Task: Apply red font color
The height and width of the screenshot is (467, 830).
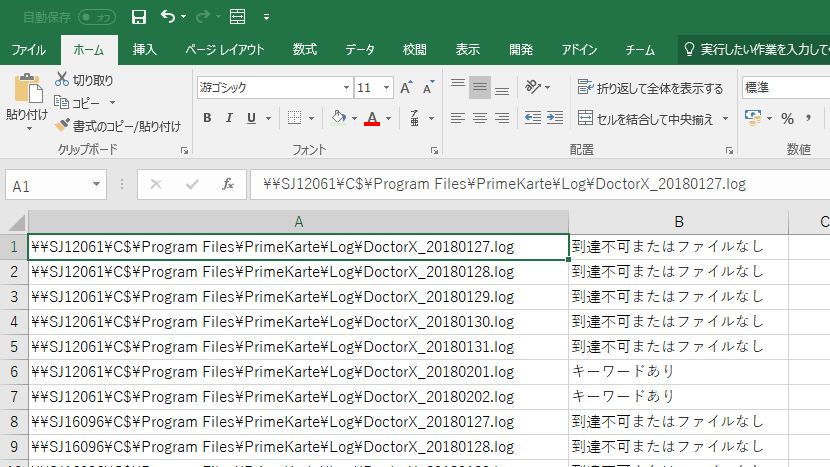Action: click(x=372, y=118)
